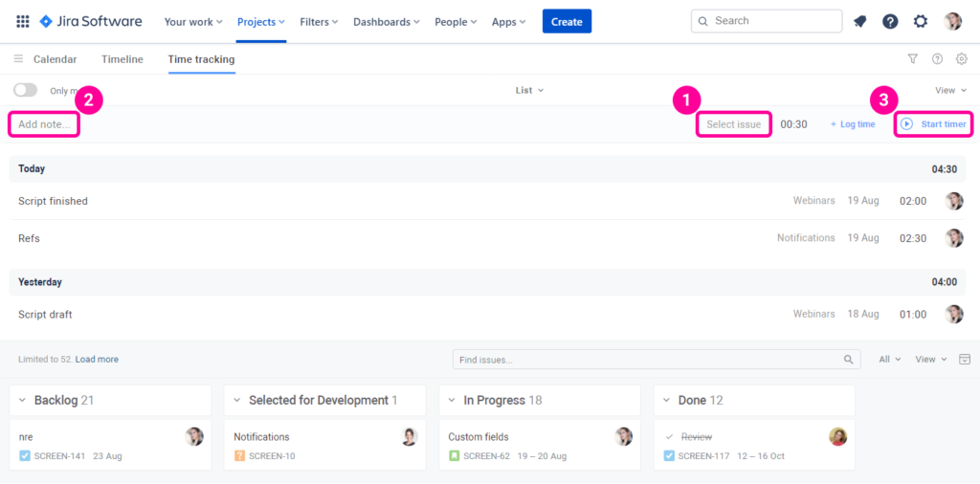Open the help question mark icon in top bar
The image size is (980, 484).
tap(890, 22)
